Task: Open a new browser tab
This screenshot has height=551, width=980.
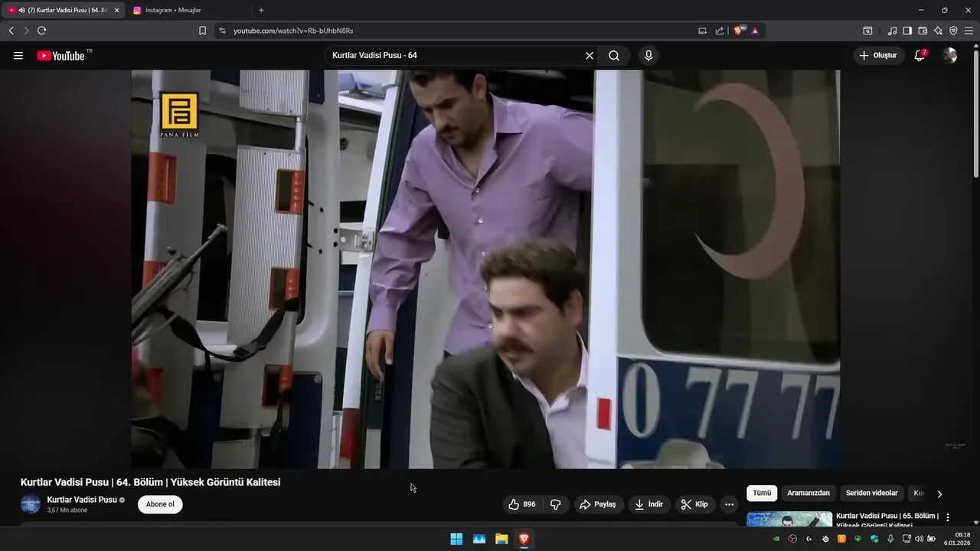Action: tap(261, 10)
